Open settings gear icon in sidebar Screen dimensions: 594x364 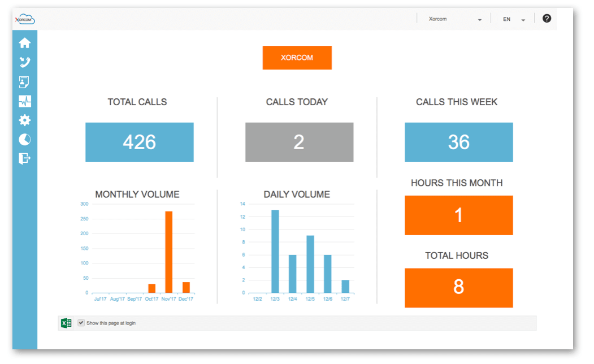pyautogui.click(x=25, y=120)
